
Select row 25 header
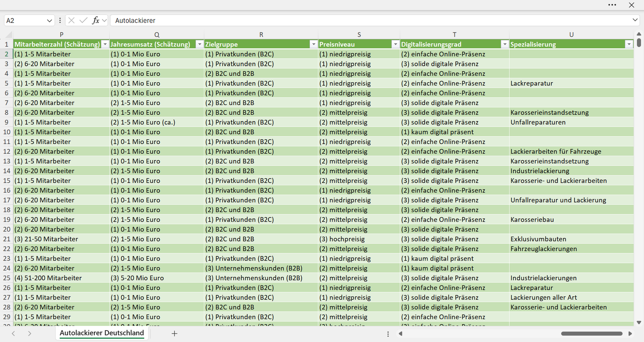tap(6, 278)
